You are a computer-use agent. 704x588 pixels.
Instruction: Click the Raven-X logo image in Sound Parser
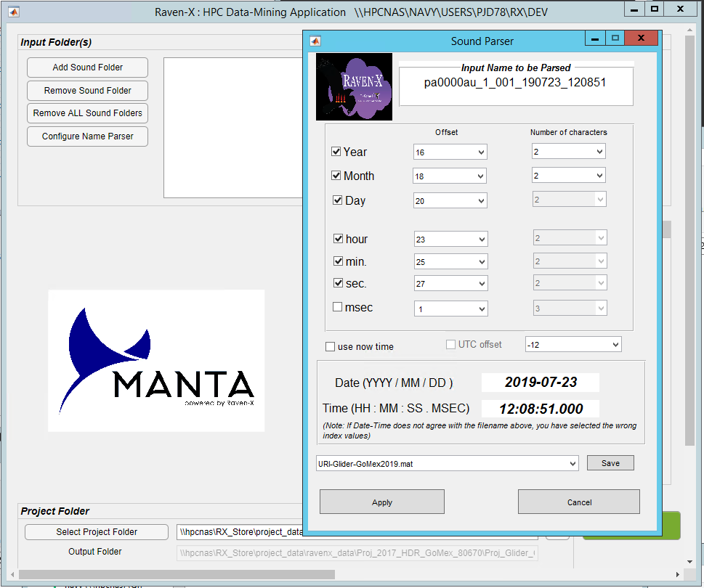[355, 86]
